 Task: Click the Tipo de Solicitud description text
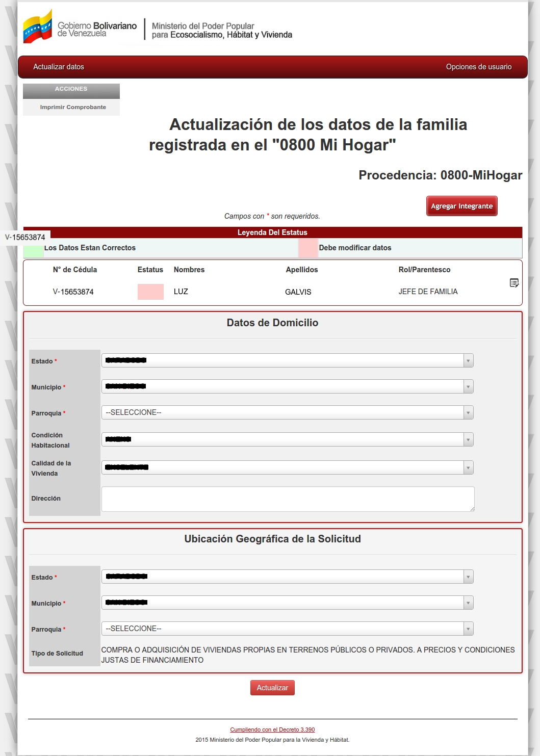click(308, 655)
